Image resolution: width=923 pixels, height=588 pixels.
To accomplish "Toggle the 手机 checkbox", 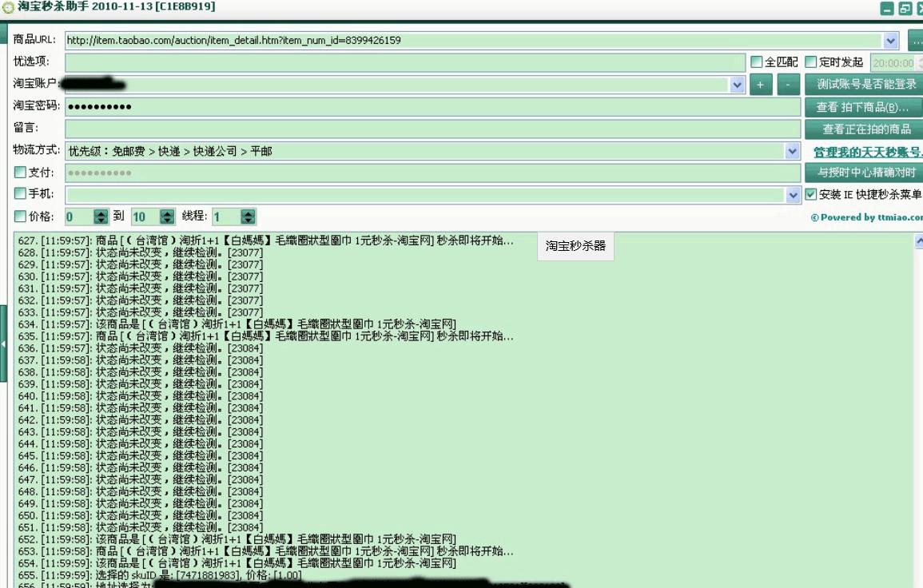I will click(x=20, y=193).
